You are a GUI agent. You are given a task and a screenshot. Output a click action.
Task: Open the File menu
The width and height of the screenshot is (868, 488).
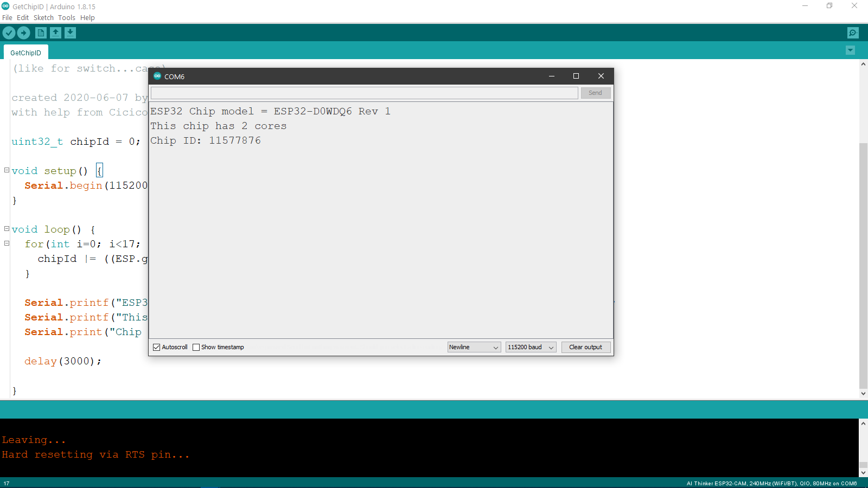pyautogui.click(x=7, y=17)
